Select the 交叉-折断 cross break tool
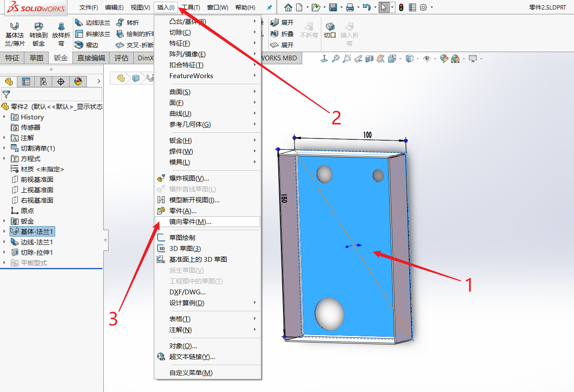Image resolution: width=574 pixels, height=392 pixels. pos(135,45)
